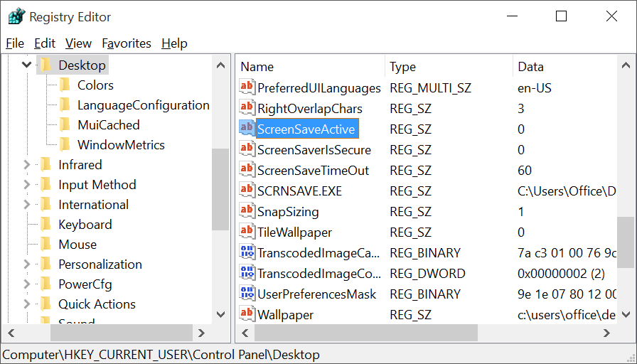Click the TranscodedImageCount DWORD icon
This screenshot has height=364, width=637.
(247, 272)
